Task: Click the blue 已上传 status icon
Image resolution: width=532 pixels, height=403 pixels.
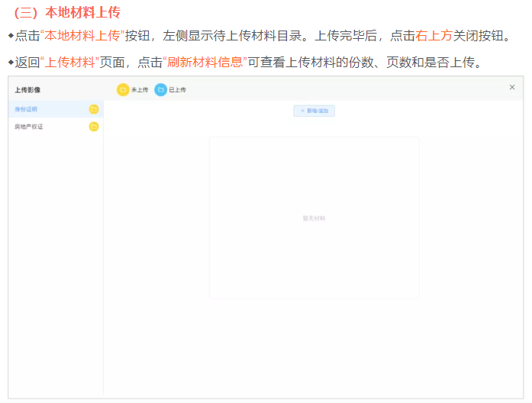Action: [161, 90]
